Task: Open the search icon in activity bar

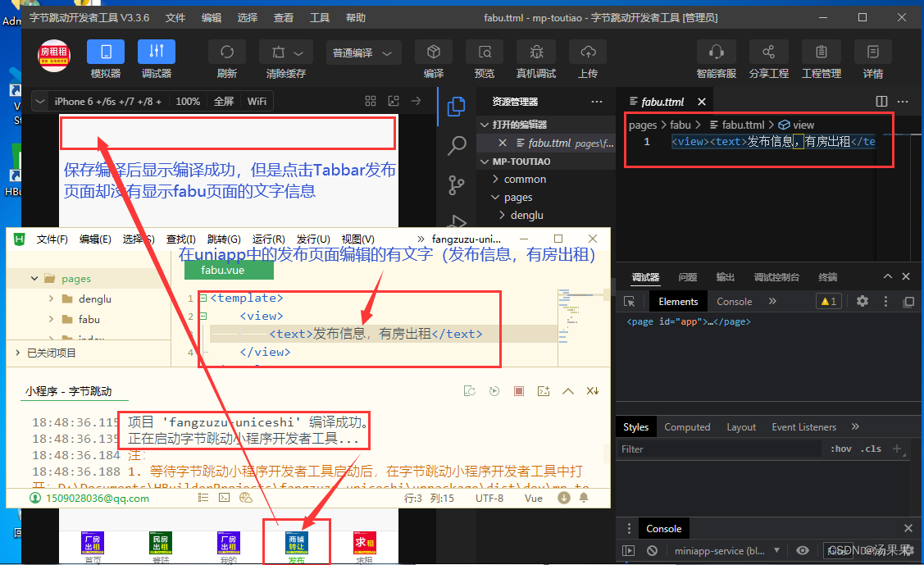Action: point(456,145)
